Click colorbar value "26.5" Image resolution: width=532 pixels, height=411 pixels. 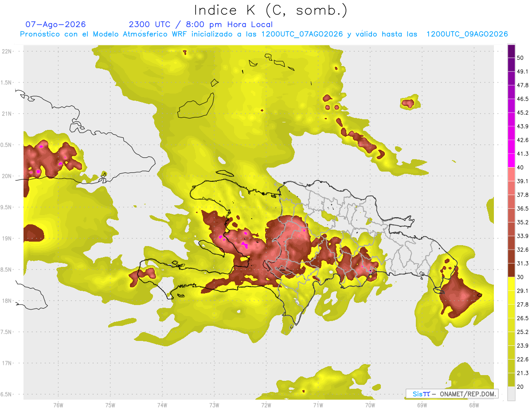coord(523,318)
